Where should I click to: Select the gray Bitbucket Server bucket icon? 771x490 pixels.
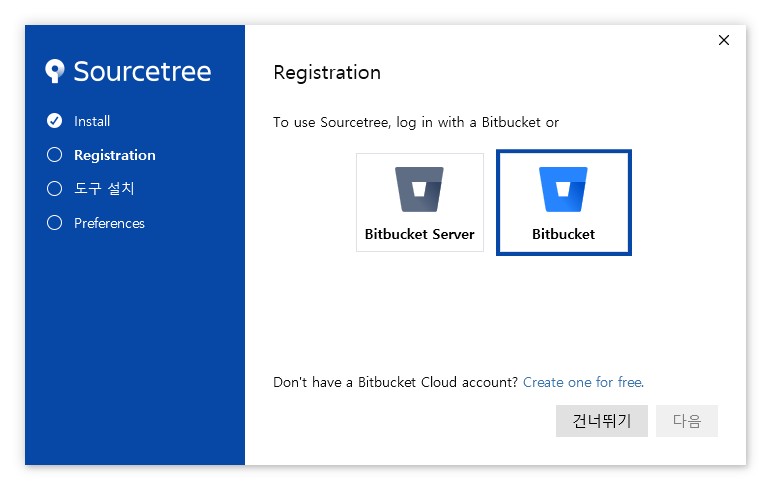click(419, 189)
